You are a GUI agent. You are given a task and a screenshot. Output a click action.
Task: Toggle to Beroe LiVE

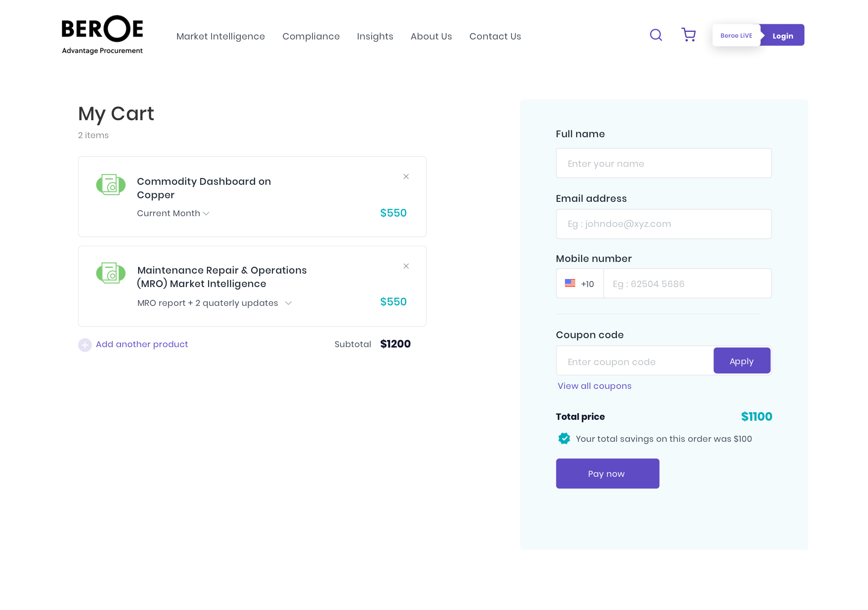pyautogui.click(x=736, y=35)
